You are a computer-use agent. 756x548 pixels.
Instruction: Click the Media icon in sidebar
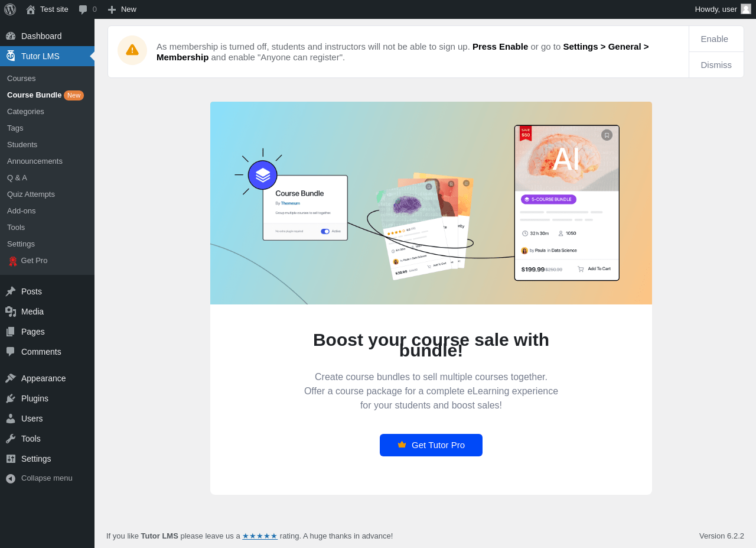11,312
